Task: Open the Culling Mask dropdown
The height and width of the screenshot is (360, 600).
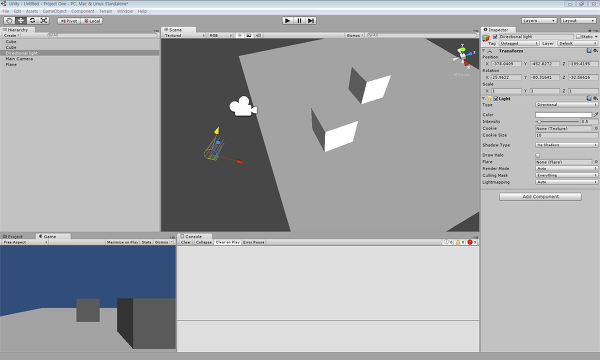Action: (x=566, y=175)
